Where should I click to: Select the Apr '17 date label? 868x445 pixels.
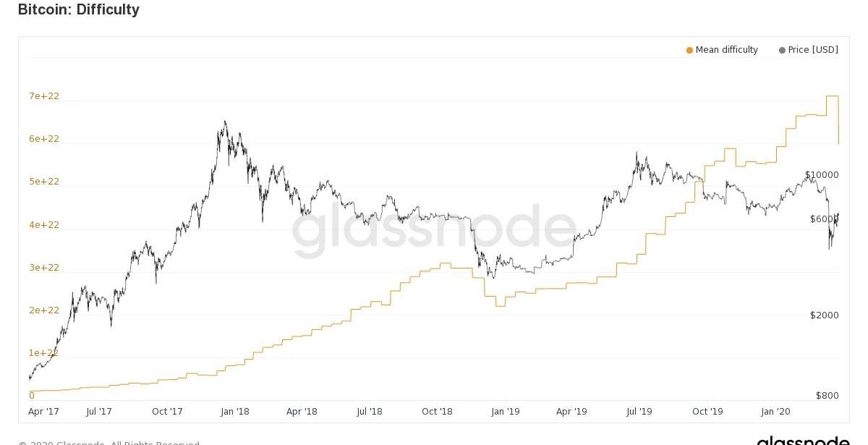click(x=43, y=412)
